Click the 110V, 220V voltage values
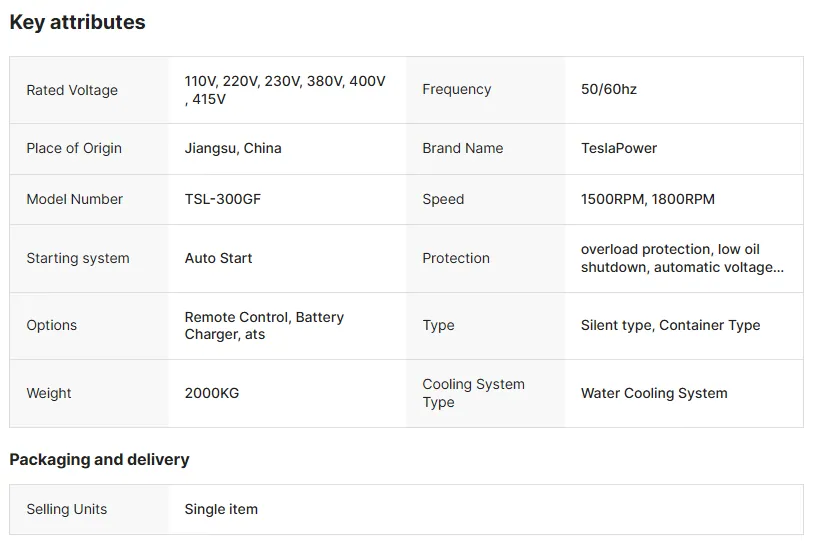816x541 pixels. (x=285, y=90)
